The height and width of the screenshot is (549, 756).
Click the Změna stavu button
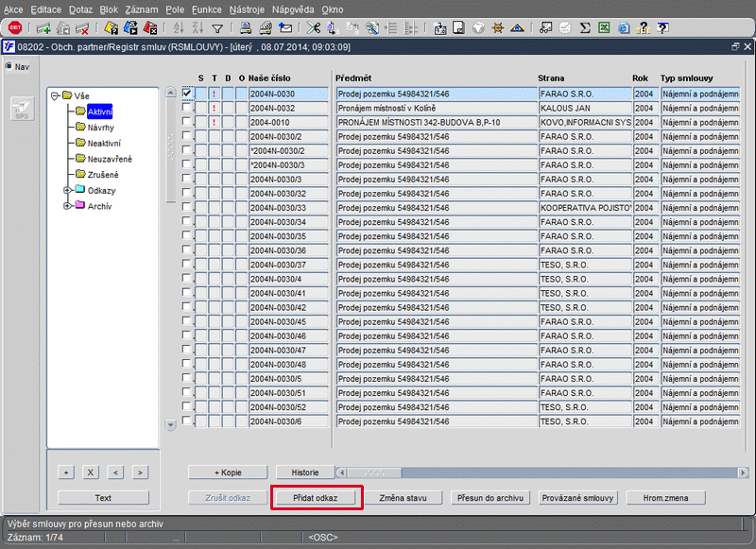pos(404,498)
